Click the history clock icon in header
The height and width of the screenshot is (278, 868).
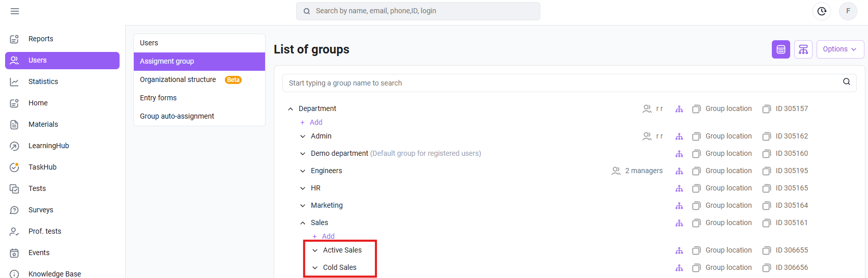(822, 11)
